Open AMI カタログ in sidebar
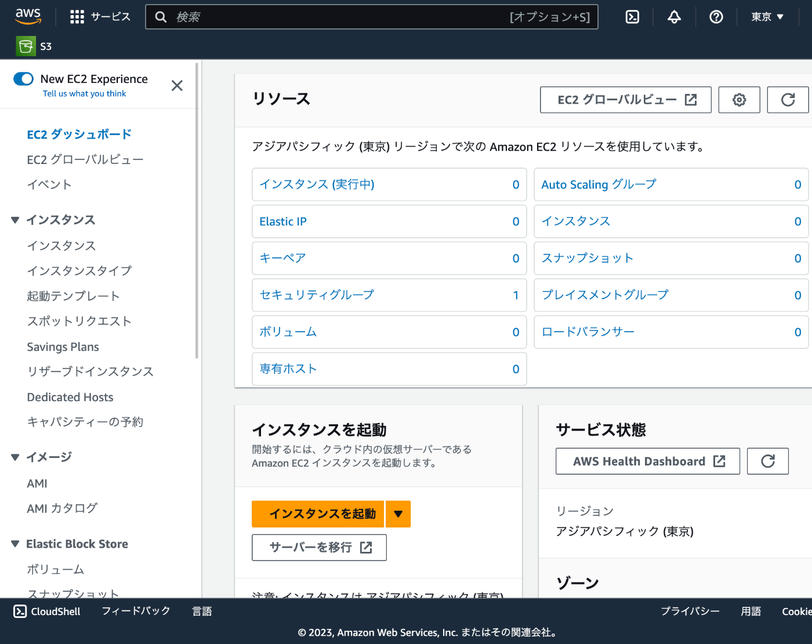The image size is (812, 644). pos(62,508)
